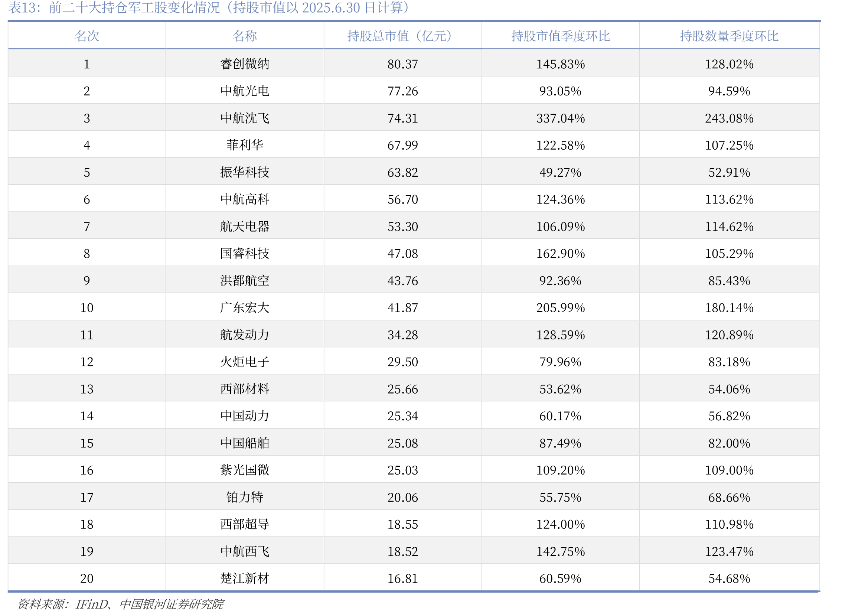Click the 持股数量季度环比 header
Viewport: 855px width, 616px height.
(x=729, y=36)
